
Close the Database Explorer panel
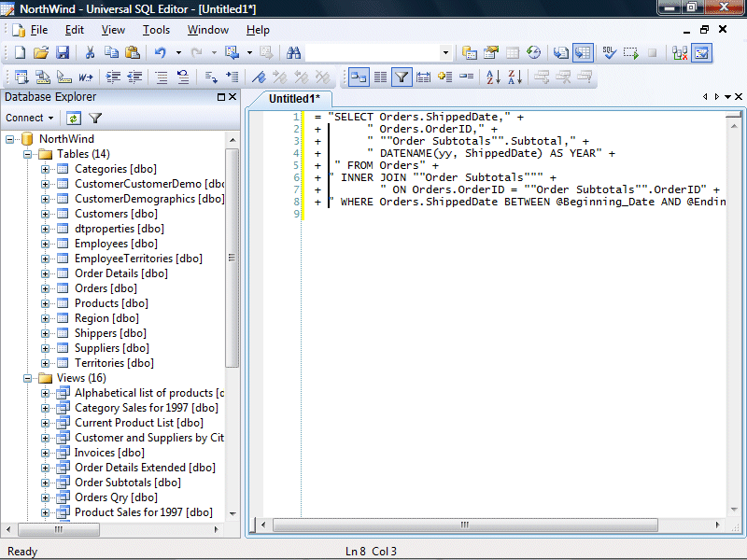[233, 97]
